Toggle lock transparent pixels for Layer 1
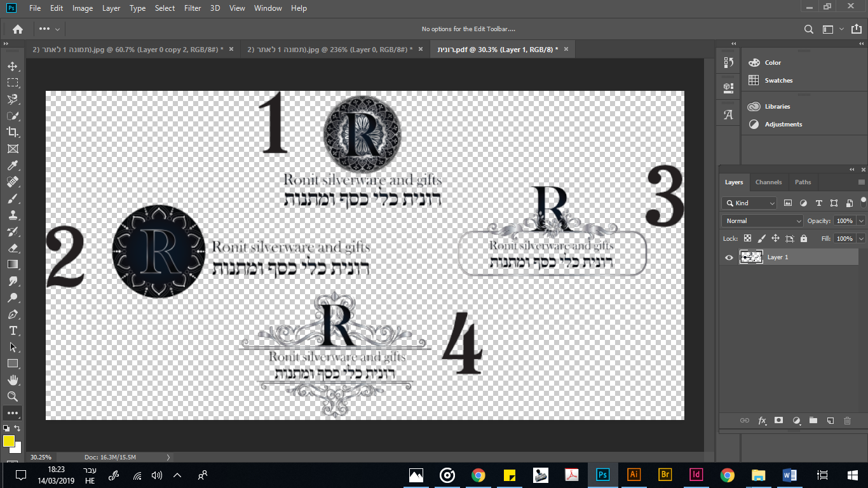This screenshot has height=488, width=868. pyautogui.click(x=747, y=238)
